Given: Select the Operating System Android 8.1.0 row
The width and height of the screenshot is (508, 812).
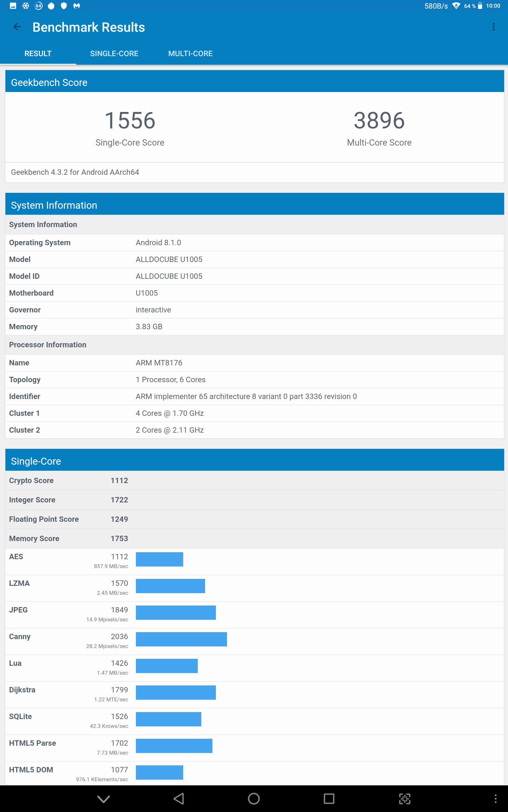Looking at the screenshot, I should pyautogui.click(x=254, y=243).
